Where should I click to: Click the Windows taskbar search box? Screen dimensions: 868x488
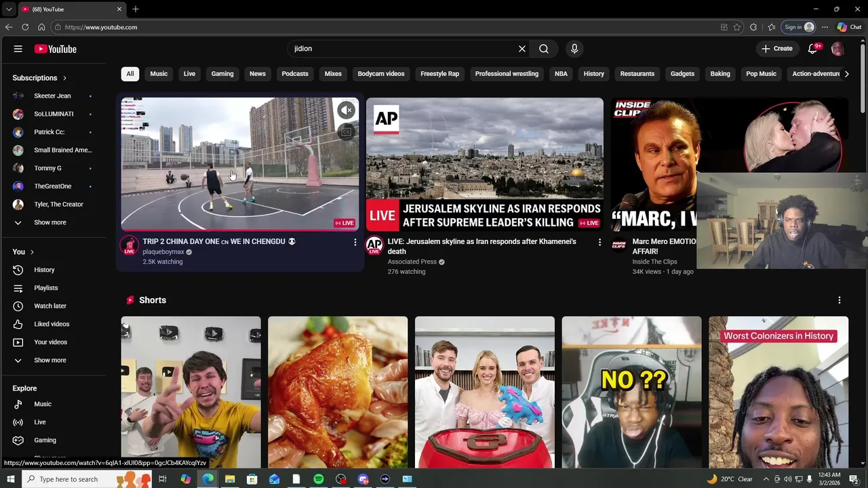coord(86,479)
